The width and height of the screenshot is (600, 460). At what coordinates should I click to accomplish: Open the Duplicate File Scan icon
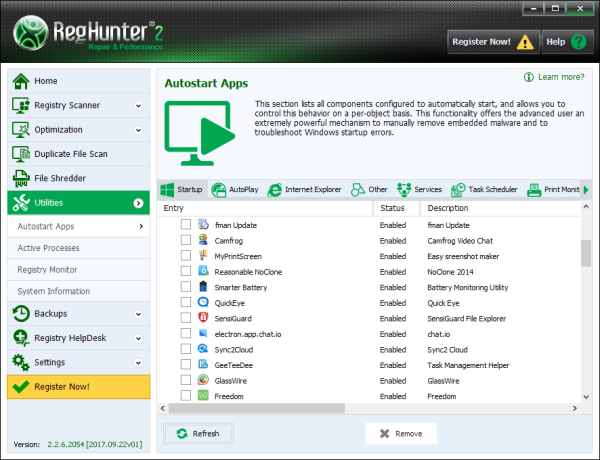click(x=21, y=154)
